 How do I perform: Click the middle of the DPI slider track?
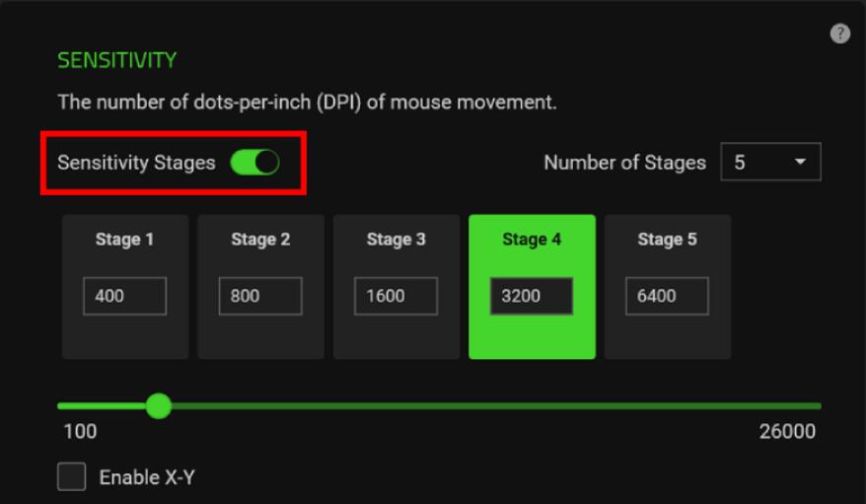coord(439,405)
